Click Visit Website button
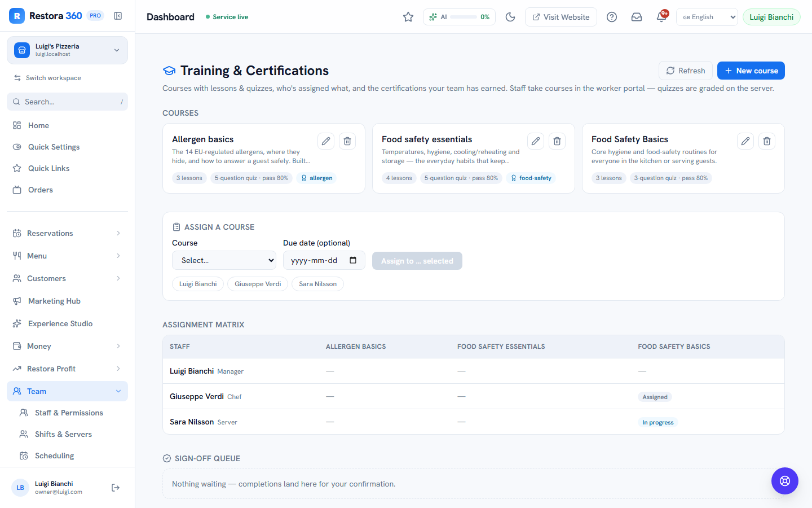This screenshot has width=812, height=508. (x=561, y=17)
